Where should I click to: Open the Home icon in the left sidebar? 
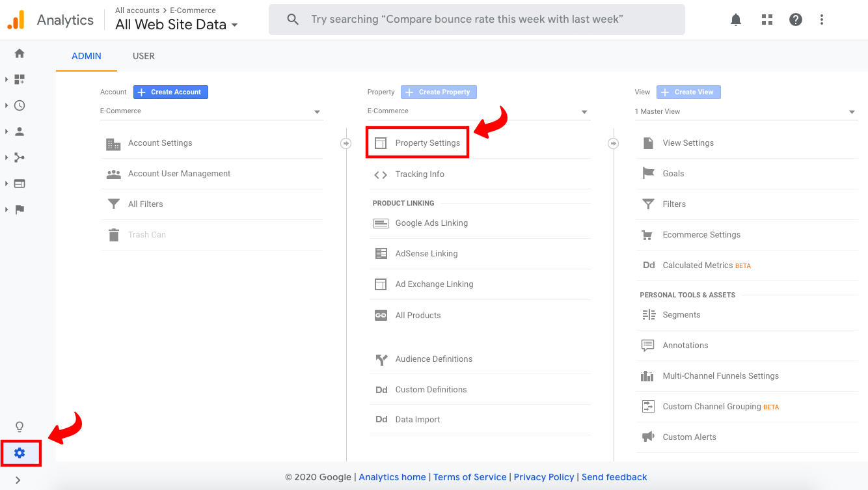(x=19, y=53)
